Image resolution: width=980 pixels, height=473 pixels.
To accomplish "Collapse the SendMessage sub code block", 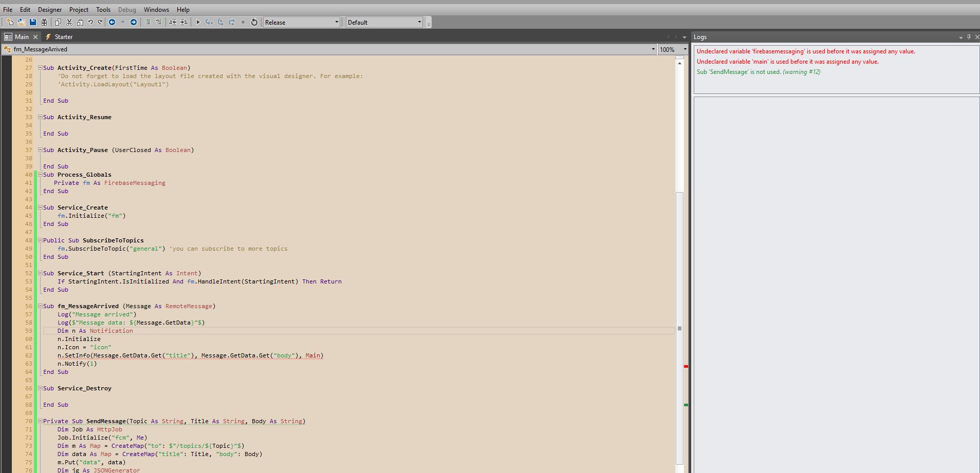I will click(40, 421).
